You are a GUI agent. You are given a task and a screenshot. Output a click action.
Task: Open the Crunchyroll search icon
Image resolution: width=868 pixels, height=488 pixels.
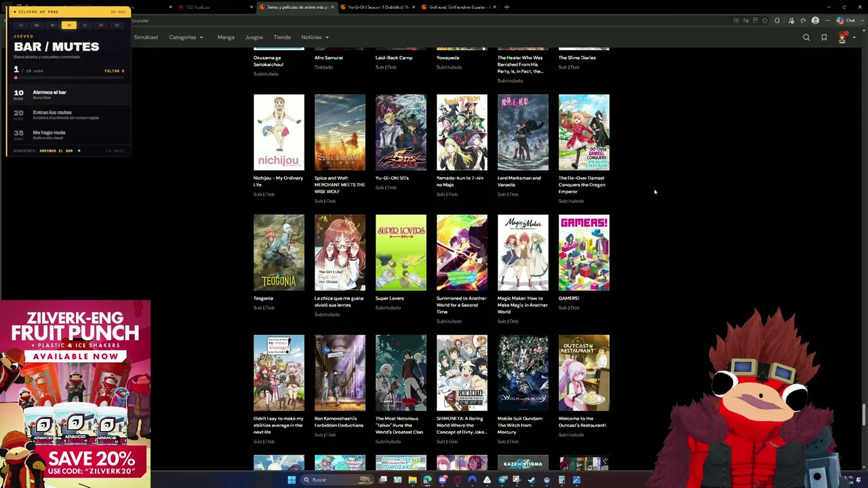[x=806, y=37]
